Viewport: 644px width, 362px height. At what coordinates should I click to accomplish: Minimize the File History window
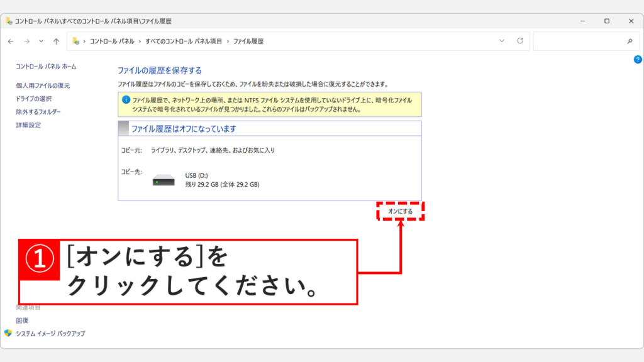pyautogui.click(x=582, y=21)
